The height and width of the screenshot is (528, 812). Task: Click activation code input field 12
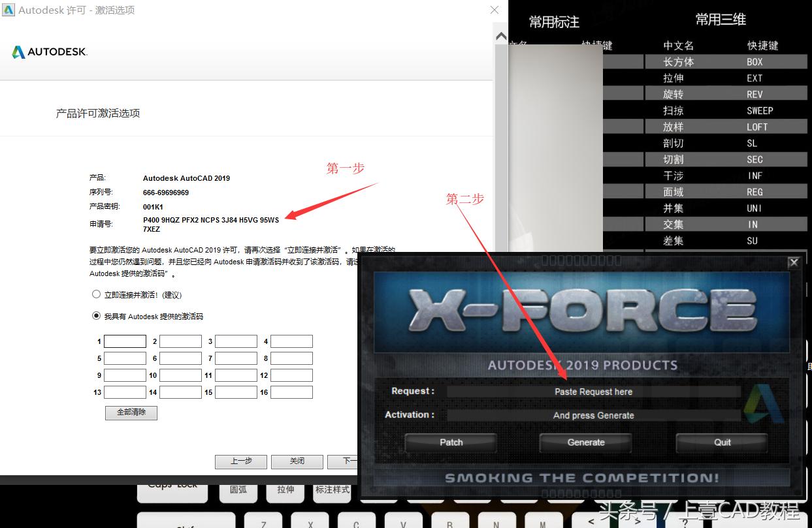[292, 375]
